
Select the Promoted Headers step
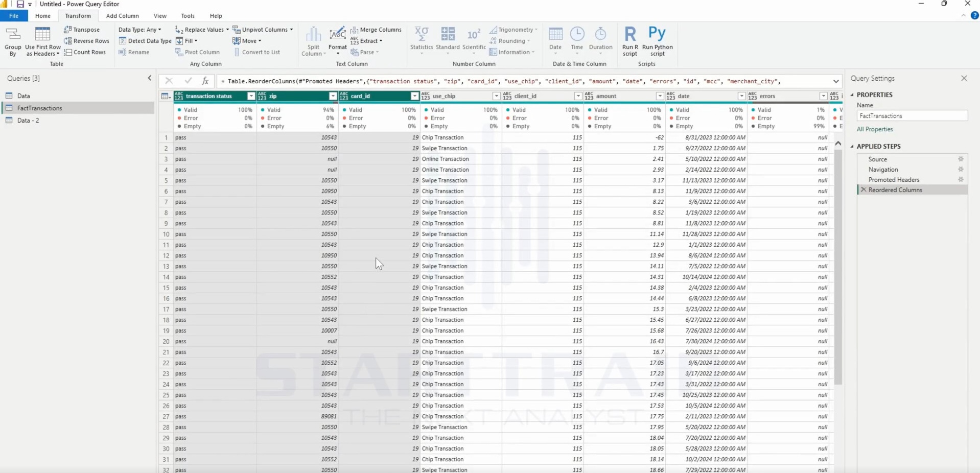pos(894,180)
